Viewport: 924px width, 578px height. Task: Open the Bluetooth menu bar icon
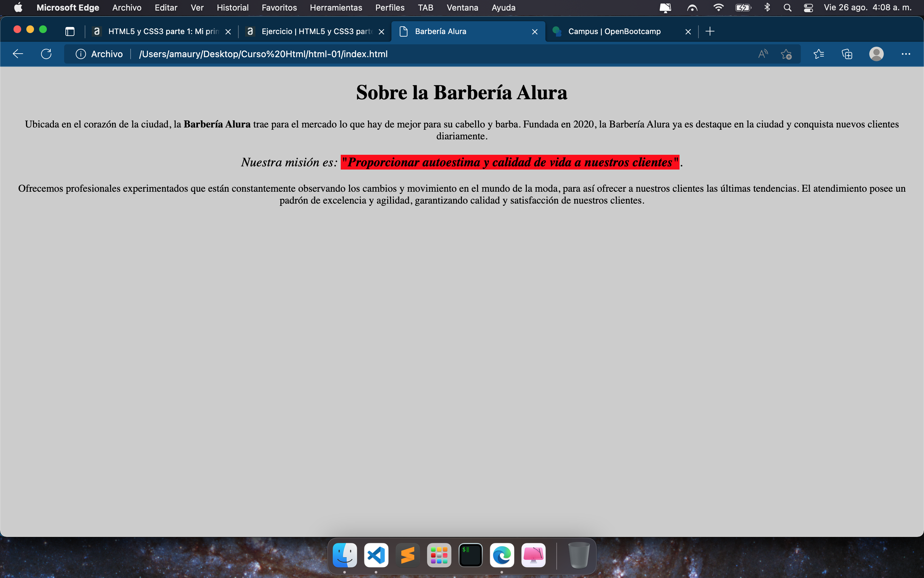[767, 8]
